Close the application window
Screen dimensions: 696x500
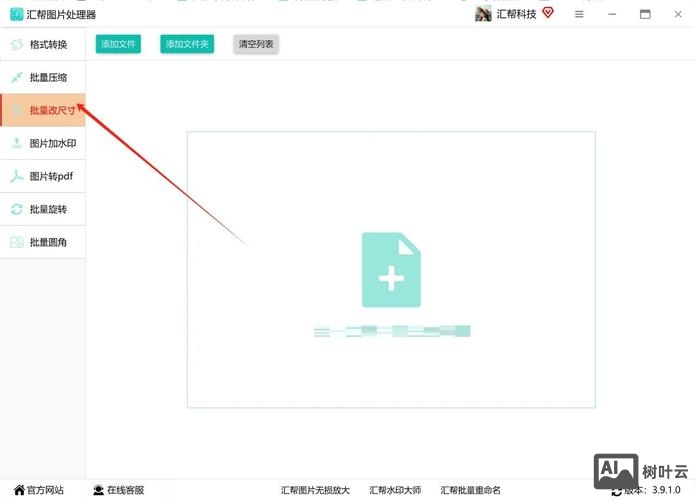[678, 14]
